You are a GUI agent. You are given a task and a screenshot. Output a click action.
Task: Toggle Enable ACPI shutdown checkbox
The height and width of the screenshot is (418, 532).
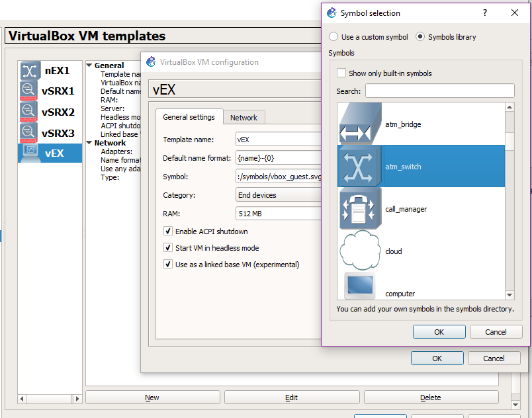[168, 231]
